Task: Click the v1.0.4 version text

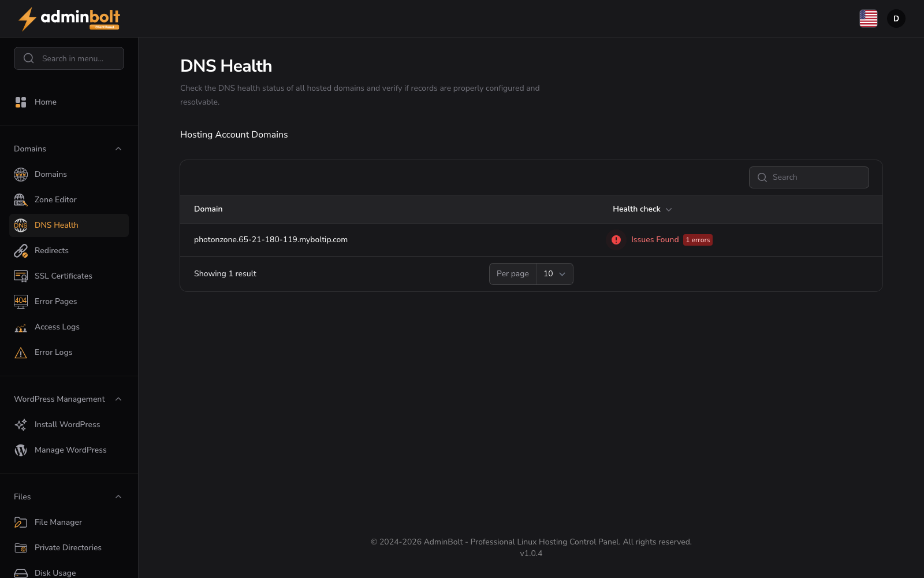Action: click(531, 554)
